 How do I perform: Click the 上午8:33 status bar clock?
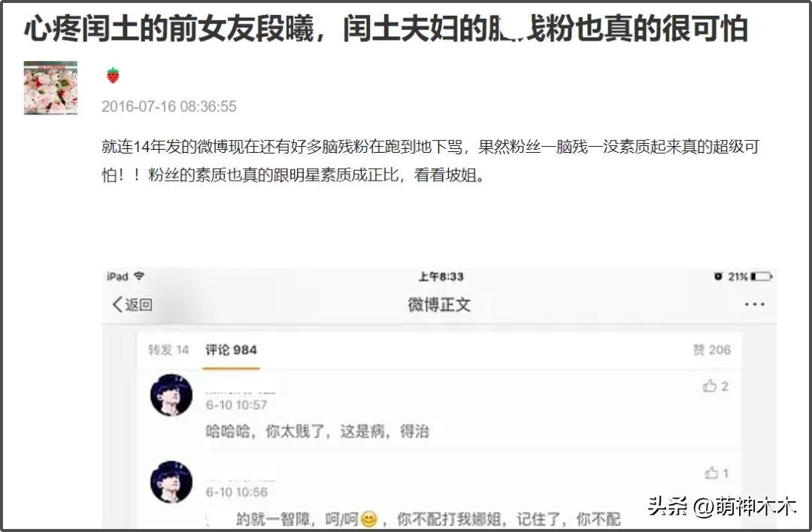pyautogui.click(x=441, y=276)
